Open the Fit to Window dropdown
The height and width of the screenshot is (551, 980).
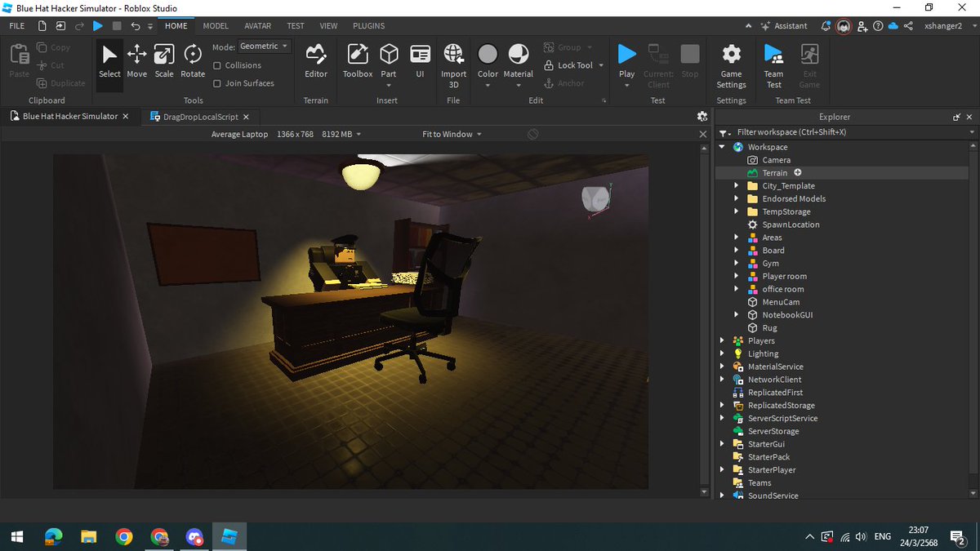click(452, 134)
